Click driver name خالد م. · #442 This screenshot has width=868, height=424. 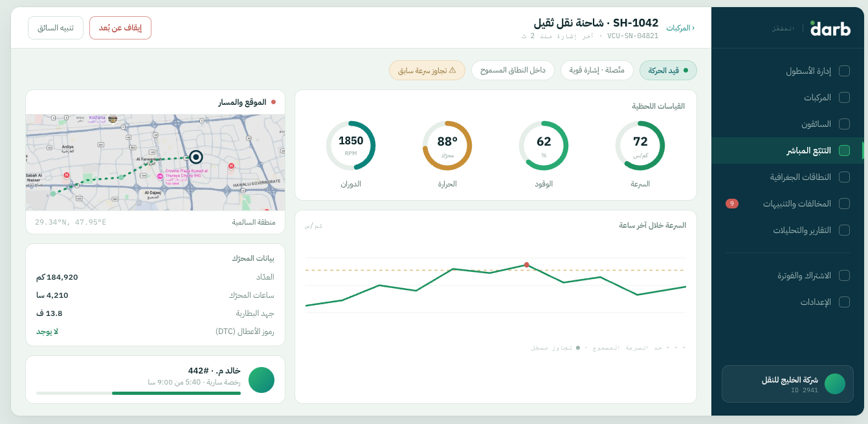(214, 371)
